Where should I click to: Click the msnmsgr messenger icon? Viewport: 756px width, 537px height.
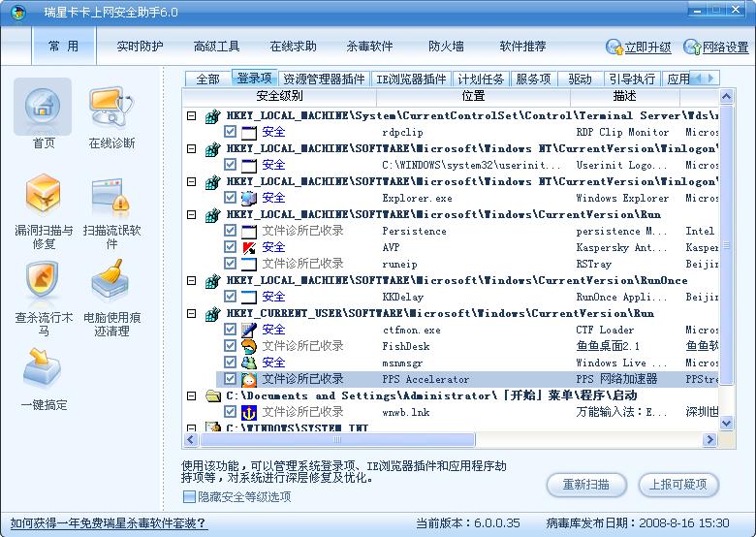pos(249,363)
